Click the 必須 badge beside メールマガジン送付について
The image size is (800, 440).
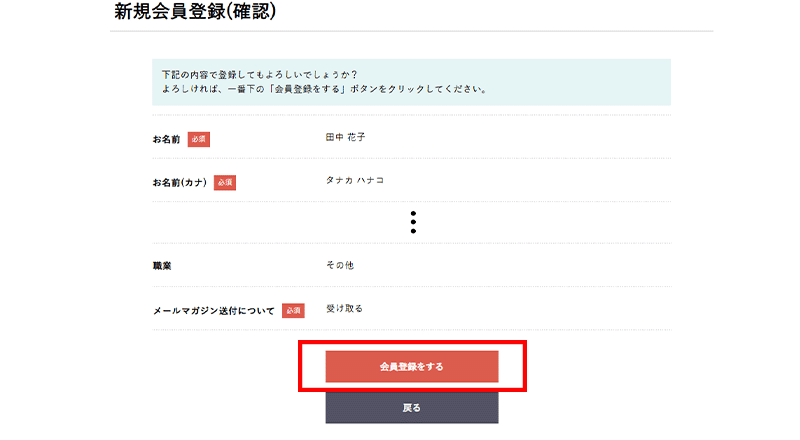click(x=293, y=311)
